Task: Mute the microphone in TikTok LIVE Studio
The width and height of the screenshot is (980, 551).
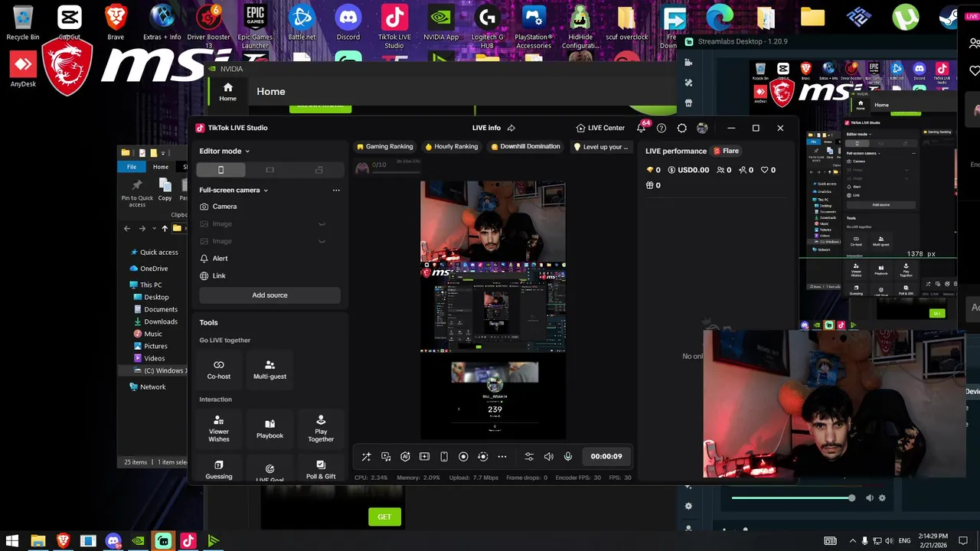Action: (568, 457)
